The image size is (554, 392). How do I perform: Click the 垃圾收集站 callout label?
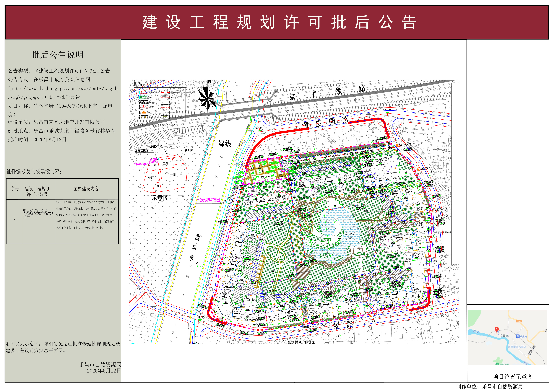point(141,150)
